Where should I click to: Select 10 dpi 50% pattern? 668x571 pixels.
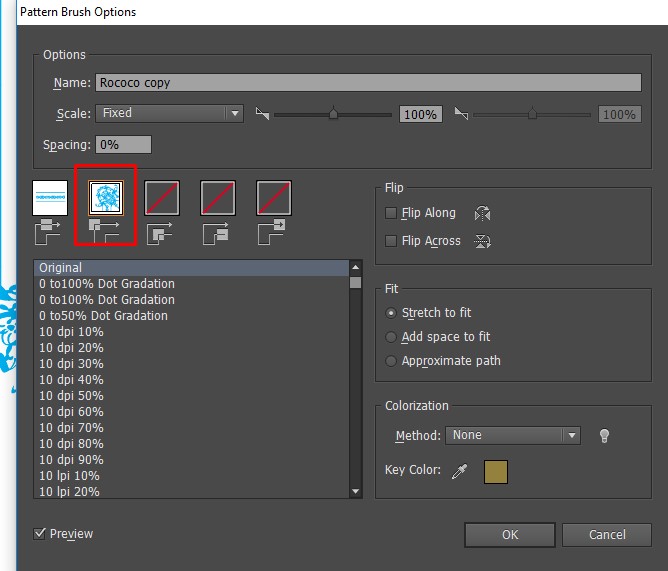coord(191,396)
